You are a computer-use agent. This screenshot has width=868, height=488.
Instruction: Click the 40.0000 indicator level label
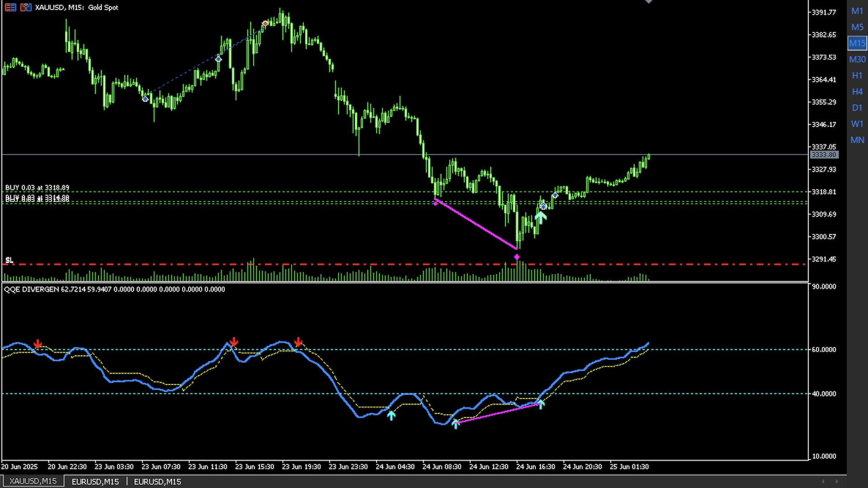pyautogui.click(x=824, y=394)
